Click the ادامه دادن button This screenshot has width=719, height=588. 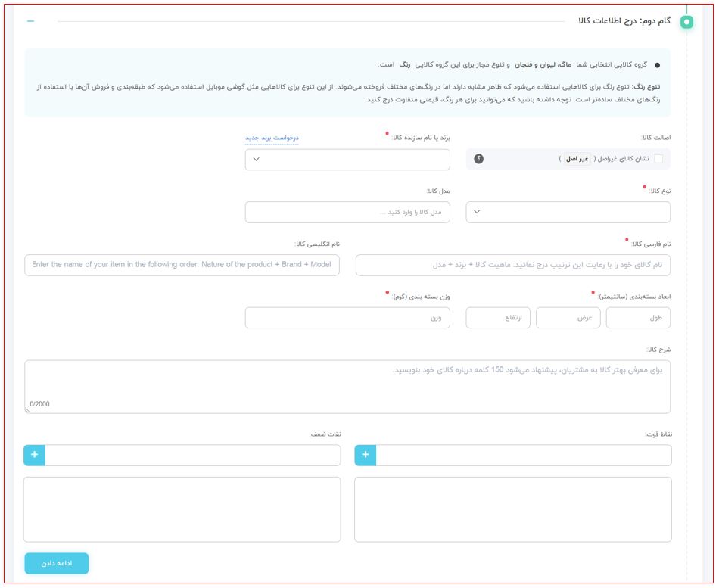pos(57,563)
